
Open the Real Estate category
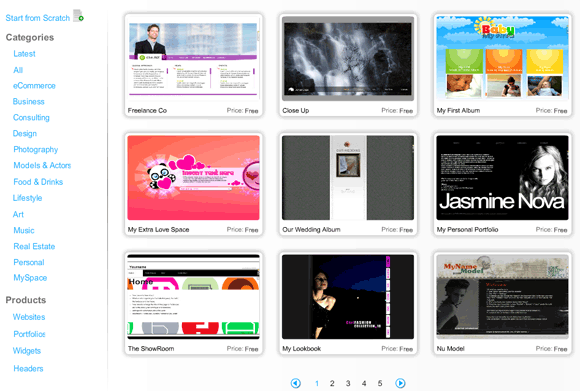point(34,246)
